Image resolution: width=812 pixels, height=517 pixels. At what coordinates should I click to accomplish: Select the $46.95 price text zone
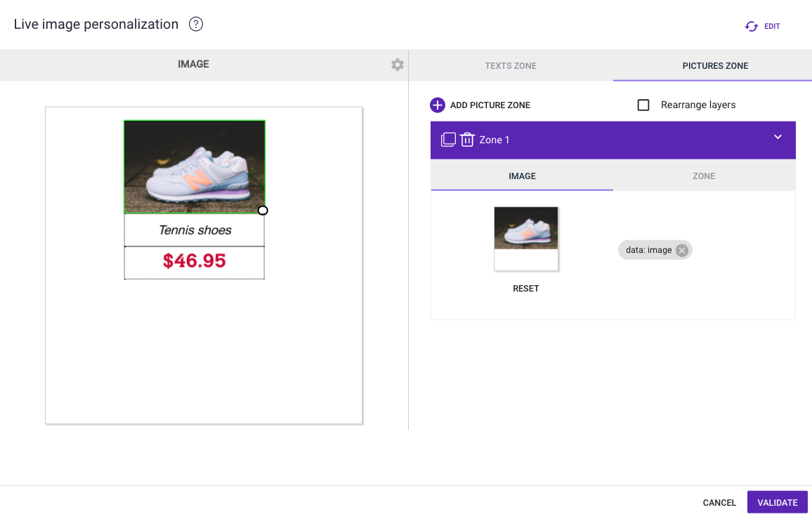click(195, 262)
